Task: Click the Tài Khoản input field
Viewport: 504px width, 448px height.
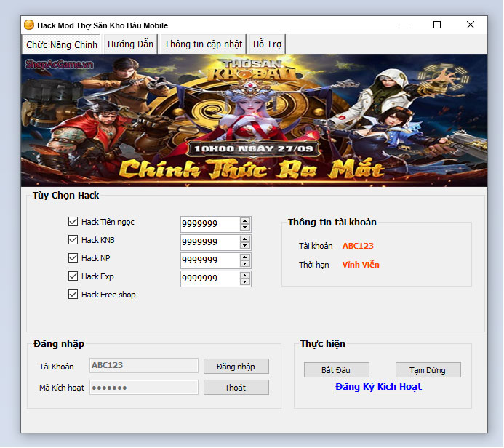Action: pos(144,365)
